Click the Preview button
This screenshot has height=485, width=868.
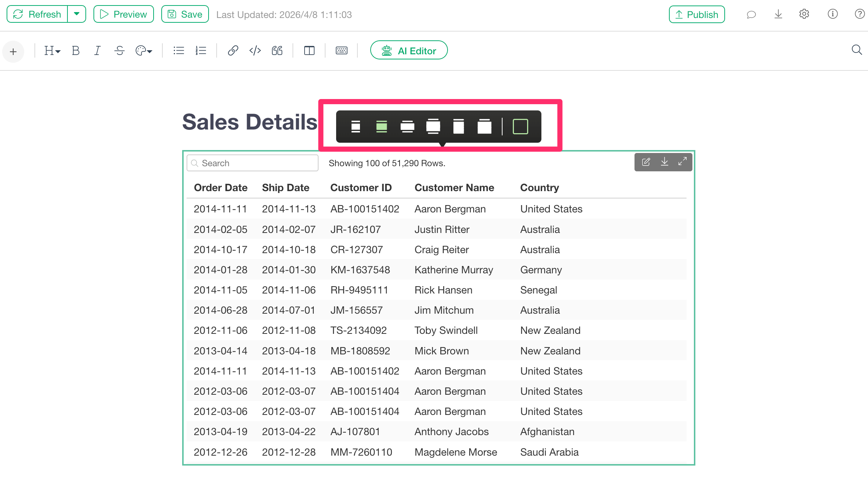click(124, 14)
